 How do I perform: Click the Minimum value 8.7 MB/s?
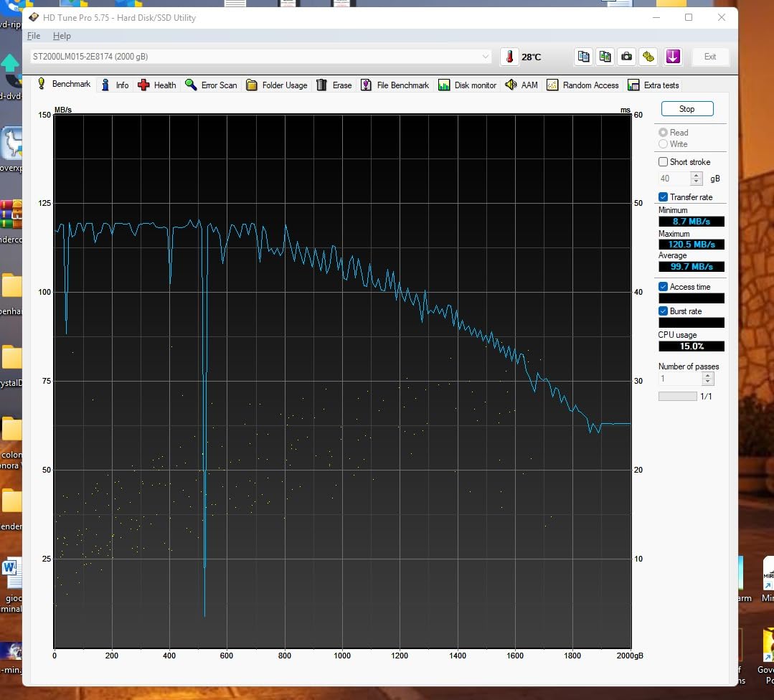[692, 222]
